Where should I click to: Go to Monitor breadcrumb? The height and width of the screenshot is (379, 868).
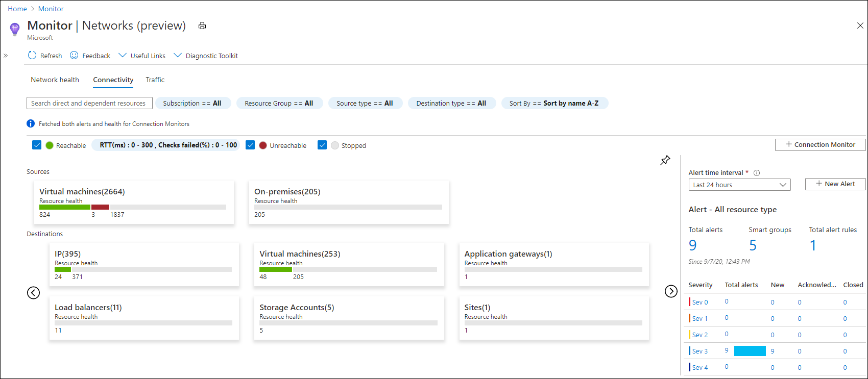coord(51,9)
